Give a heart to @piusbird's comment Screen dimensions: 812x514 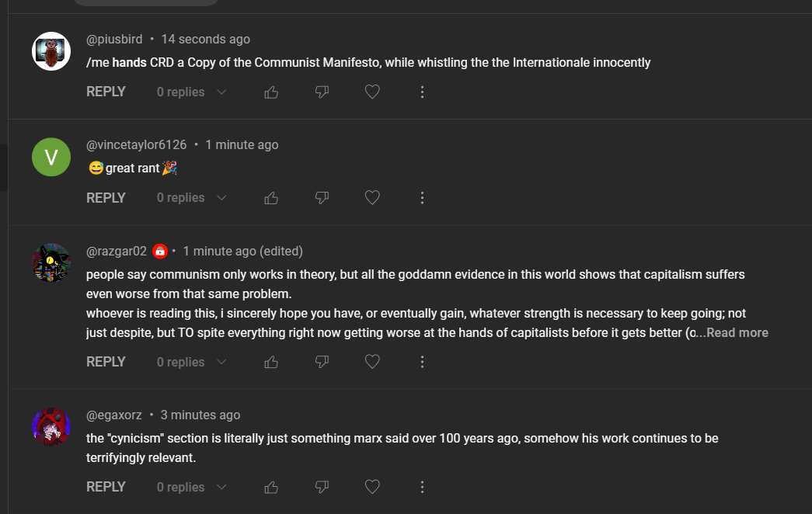(372, 92)
